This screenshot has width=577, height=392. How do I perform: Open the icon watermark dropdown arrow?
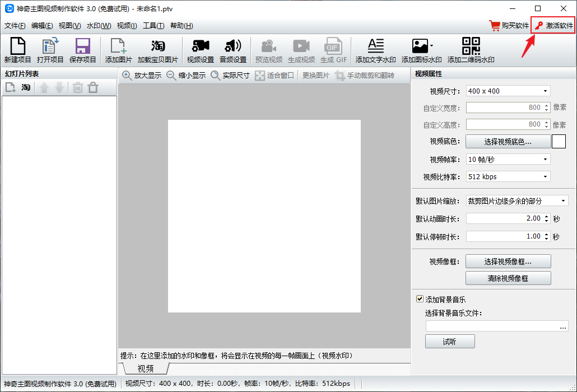coord(432,46)
